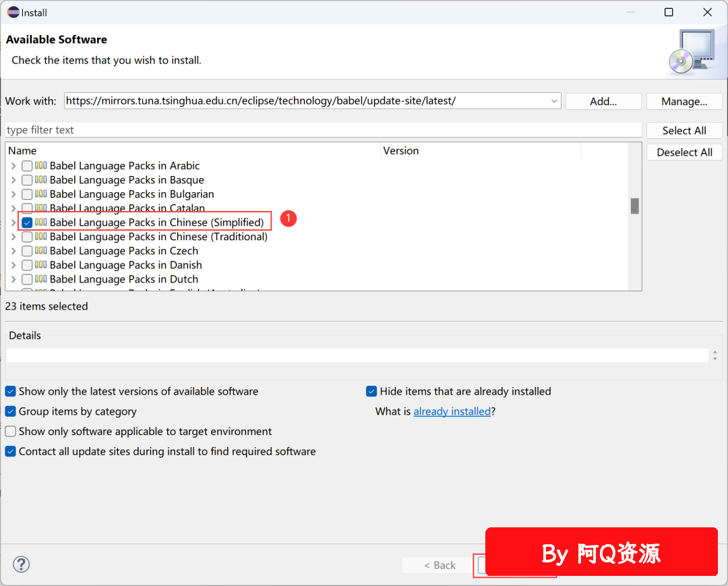Click the type filter text field
The image size is (728, 586).
point(323,130)
